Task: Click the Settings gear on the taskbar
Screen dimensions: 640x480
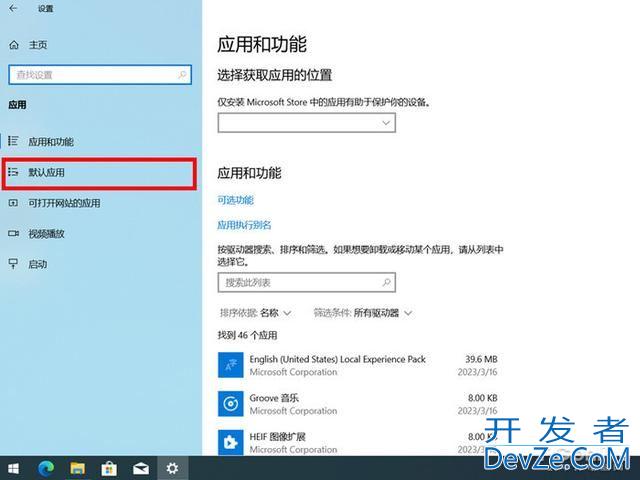Action: [172, 468]
